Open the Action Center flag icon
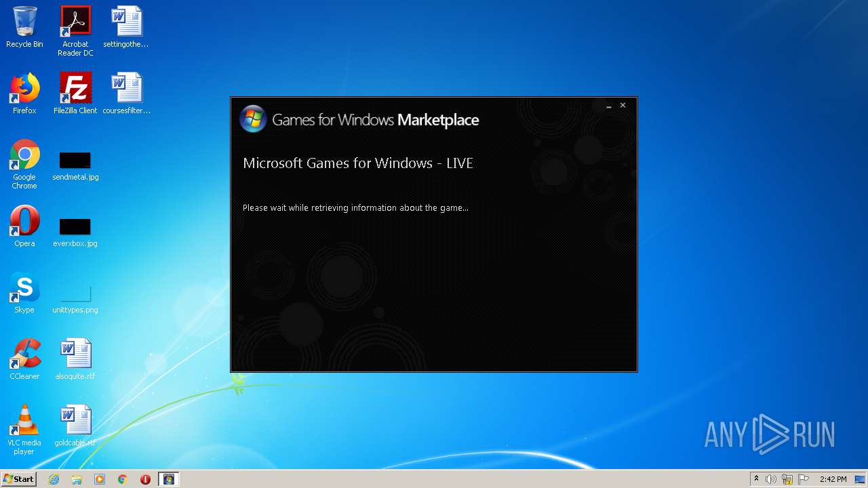 pos(804,479)
